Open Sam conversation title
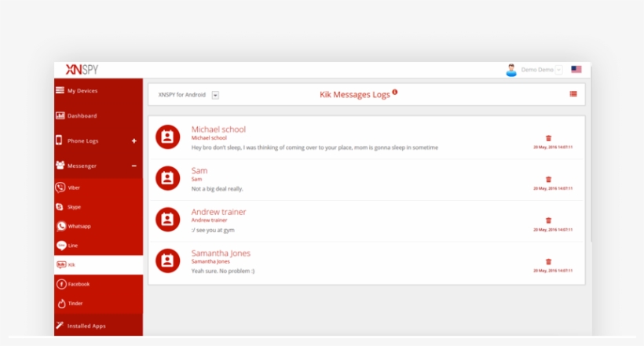This screenshot has height=346, width=644. pyautogui.click(x=199, y=170)
